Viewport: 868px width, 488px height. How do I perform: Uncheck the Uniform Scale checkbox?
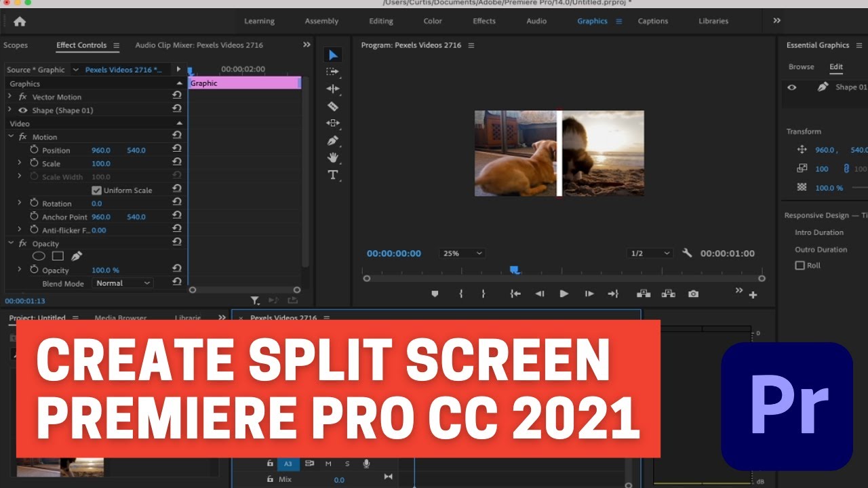click(x=96, y=190)
